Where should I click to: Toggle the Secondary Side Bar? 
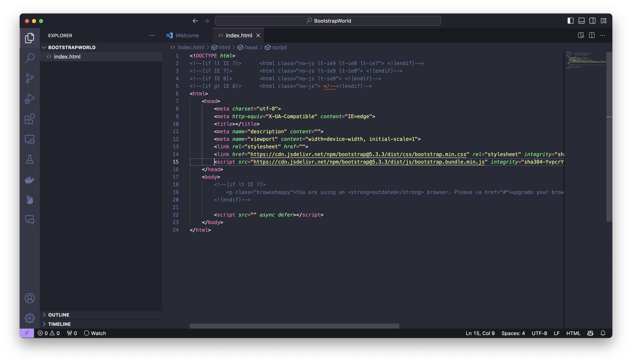[x=592, y=21]
